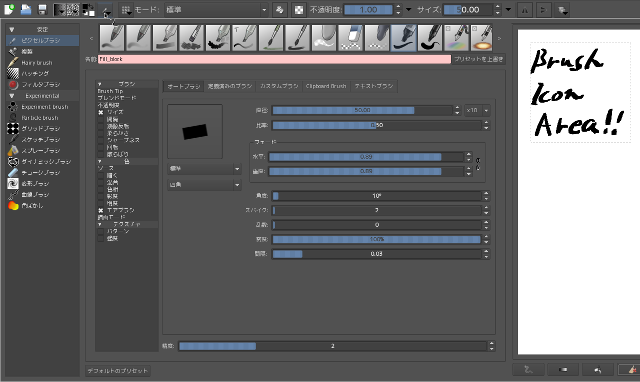This screenshot has height=382, width=640.
Task: Toggle the サイズ option checkbox
Action: [101, 112]
